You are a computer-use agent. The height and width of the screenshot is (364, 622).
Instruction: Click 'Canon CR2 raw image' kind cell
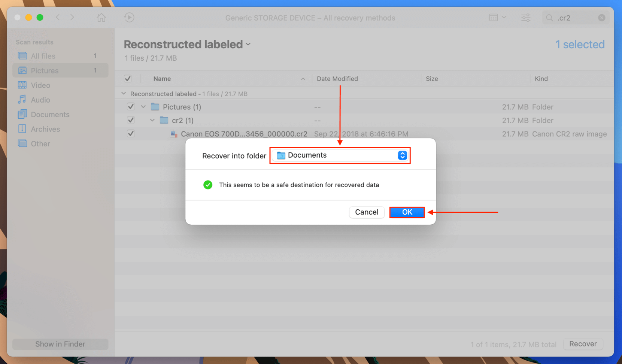coord(569,134)
